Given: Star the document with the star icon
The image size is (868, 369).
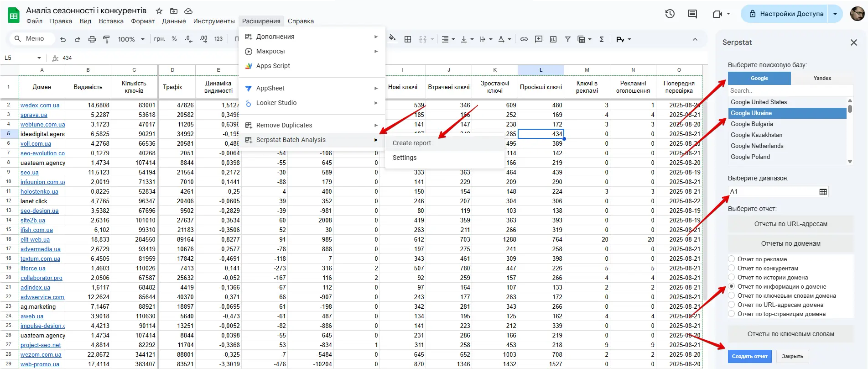Looking at the screenshot, I should [x=159, y=11].
